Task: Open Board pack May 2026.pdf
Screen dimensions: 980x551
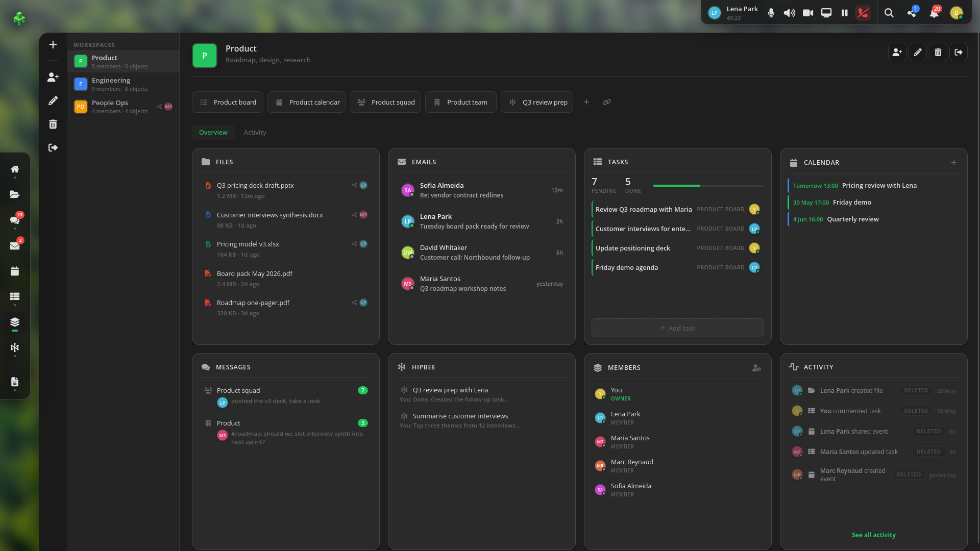Action: (x=286, y=279)
